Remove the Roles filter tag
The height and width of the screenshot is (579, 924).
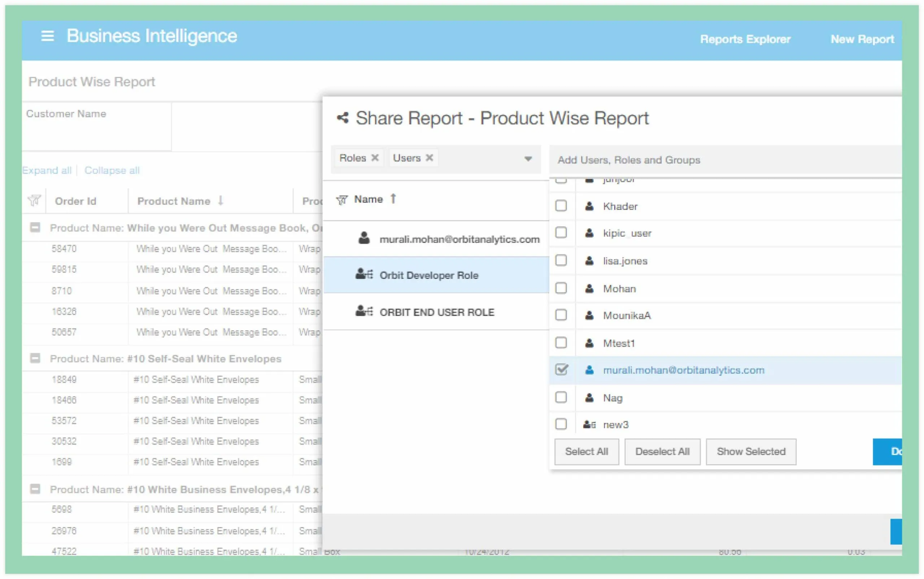click(x=375, y=158)
